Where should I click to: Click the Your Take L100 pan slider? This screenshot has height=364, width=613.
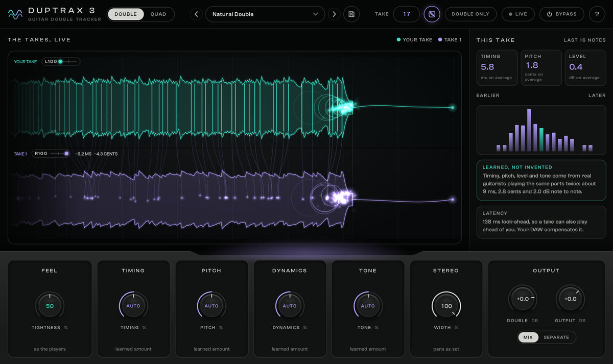[61, 62]
